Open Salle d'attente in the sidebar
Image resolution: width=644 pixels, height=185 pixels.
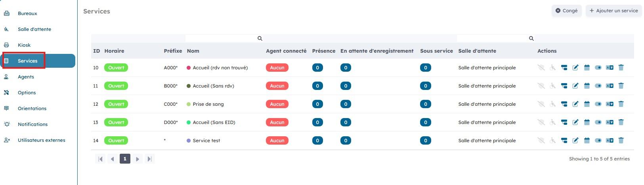pos(34,29)
